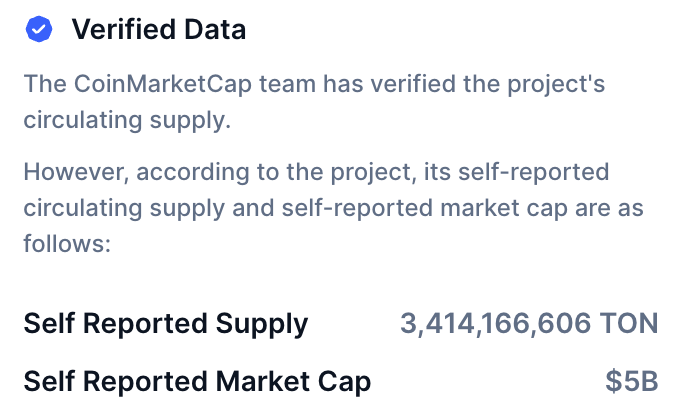This screenshot has width=678, height=420.
Task: Click the word "team" after CoinMarketCap
Action: [285, 84]
